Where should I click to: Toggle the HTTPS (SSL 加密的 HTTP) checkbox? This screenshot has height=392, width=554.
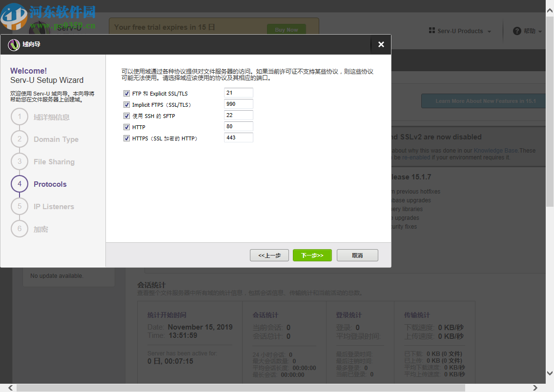click(126, 138)
